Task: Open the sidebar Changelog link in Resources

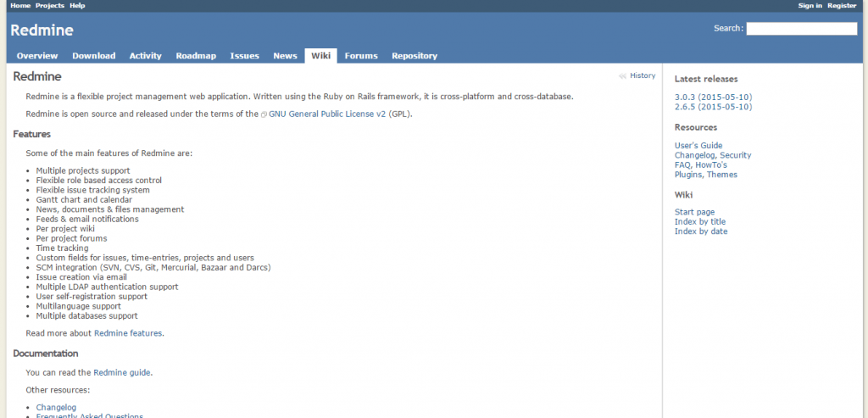Action: click(695, 155)
